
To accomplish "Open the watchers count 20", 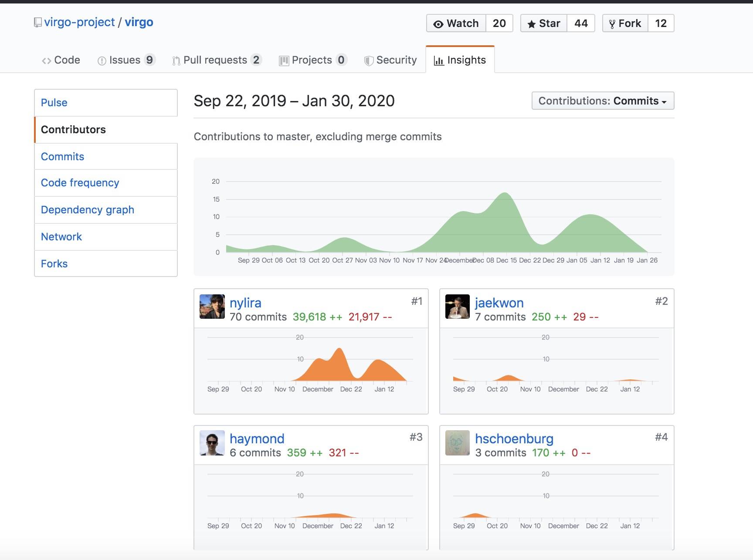I will coord(499,23).
